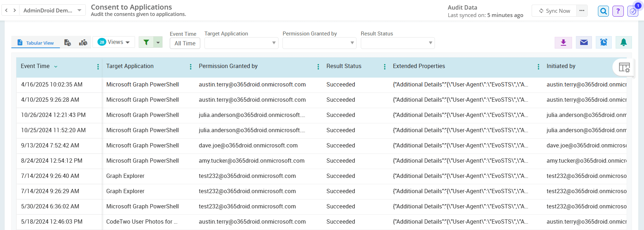The image size is (644, 230).
Task: Open Extended Properties column menu dots
Action: point(538,67)
